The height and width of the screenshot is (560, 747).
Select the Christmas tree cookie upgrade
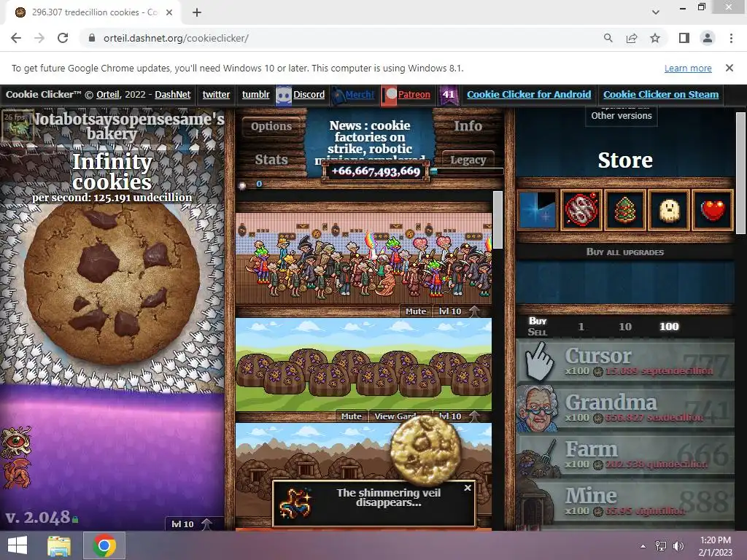[625, 209]
